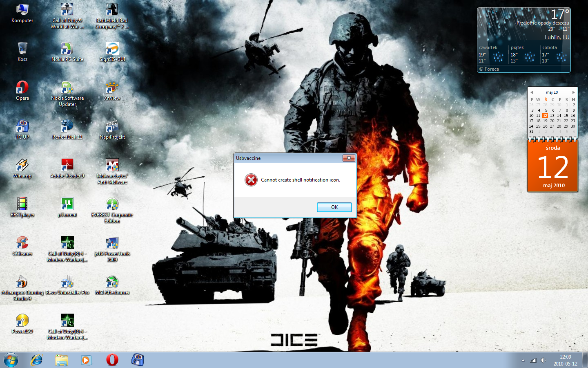Select the BESTplayer desktop icon

pyautogui.click(x=22, y=207)
